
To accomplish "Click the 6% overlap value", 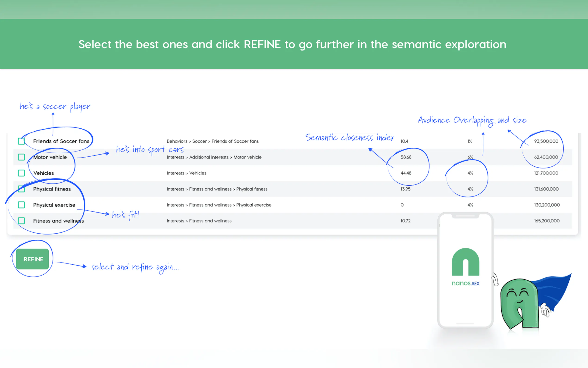I will pos(470,157).
